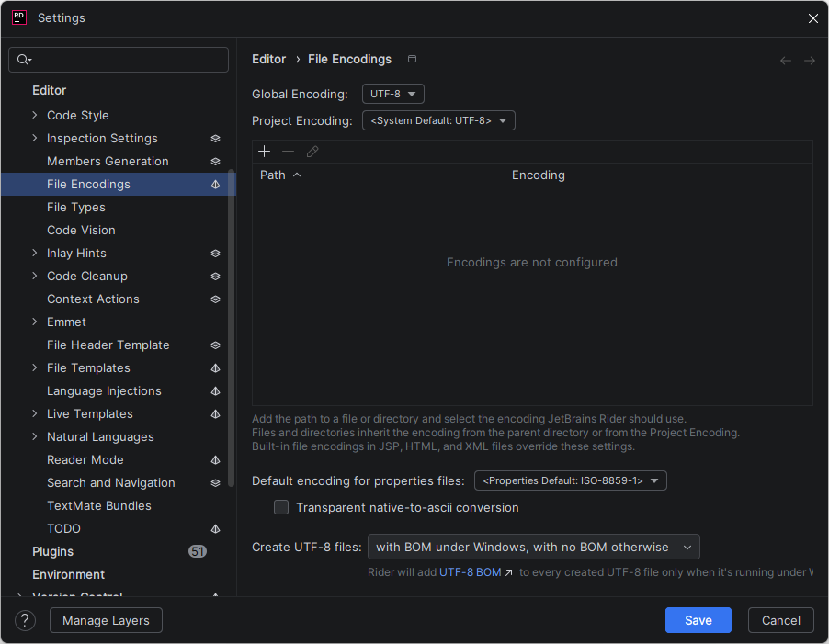Open the Global Encoding dropdown
The image size is (829, 644).
pyautogui.click(x=393, y=93)
